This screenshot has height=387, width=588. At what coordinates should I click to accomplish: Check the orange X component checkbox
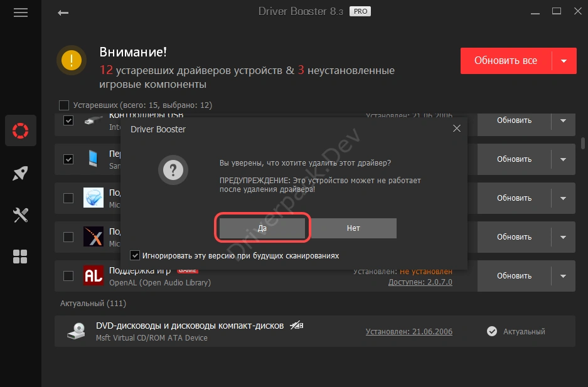[68, 236]
